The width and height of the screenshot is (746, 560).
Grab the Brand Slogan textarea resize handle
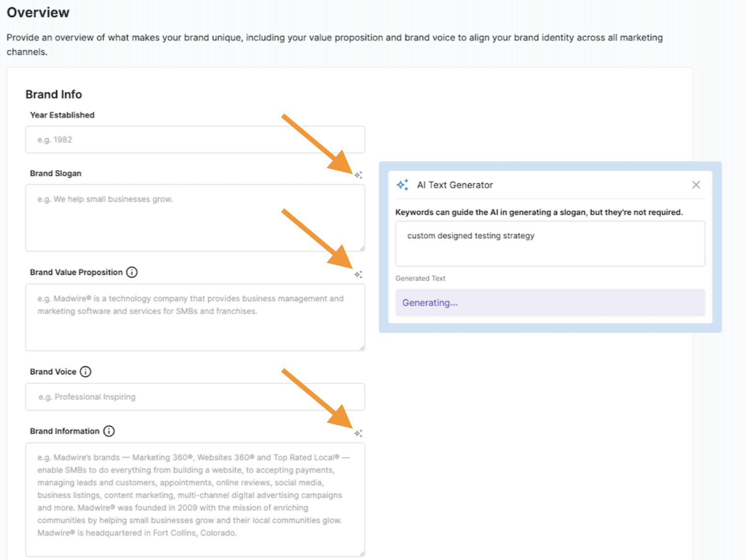coord(362,248)
